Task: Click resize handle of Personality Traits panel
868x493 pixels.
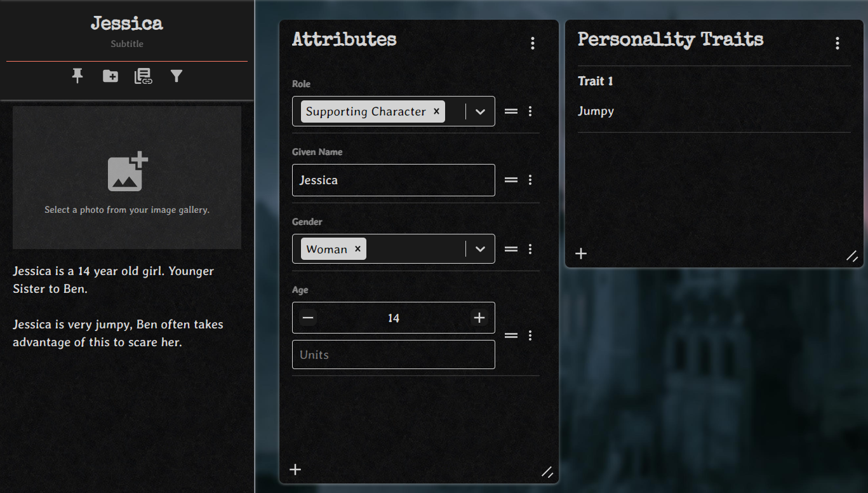Action: pyautogui.click(x=852, y=256)
